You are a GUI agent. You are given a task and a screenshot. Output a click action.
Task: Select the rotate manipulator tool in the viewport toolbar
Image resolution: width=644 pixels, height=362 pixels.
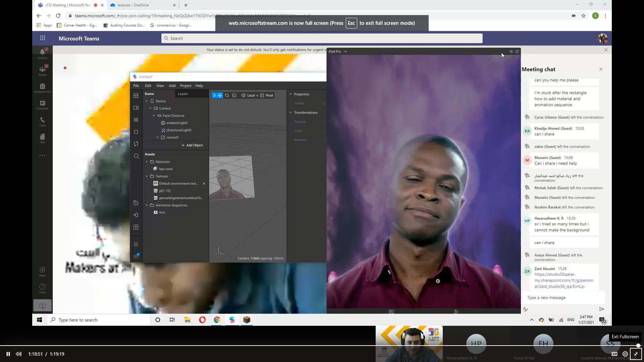point(227,96)
